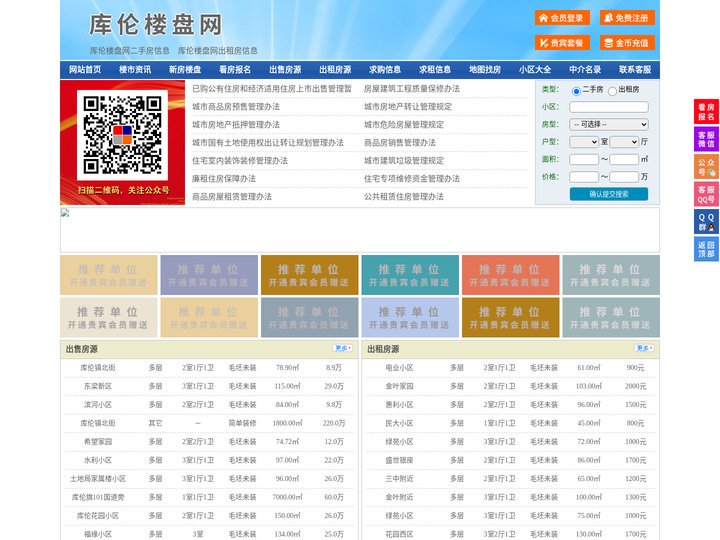Open 求租信息 navigation item
The image size is (720, 540).
click(435, 70)
